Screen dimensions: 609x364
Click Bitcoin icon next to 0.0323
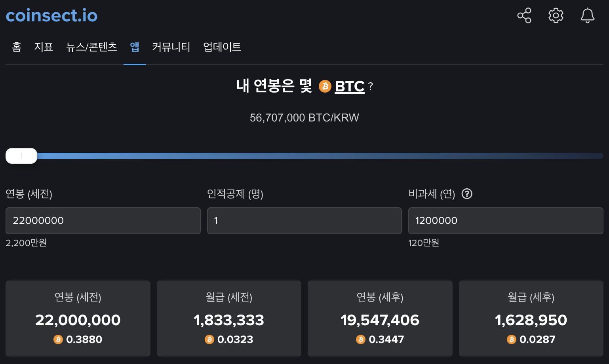[209, 339]
